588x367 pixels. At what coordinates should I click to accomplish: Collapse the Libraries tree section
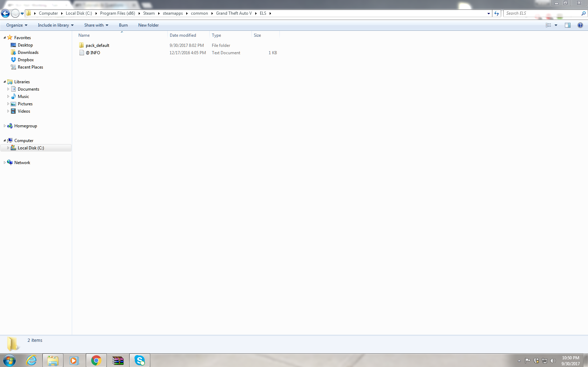pyautogui.click(x=5, y=82)
